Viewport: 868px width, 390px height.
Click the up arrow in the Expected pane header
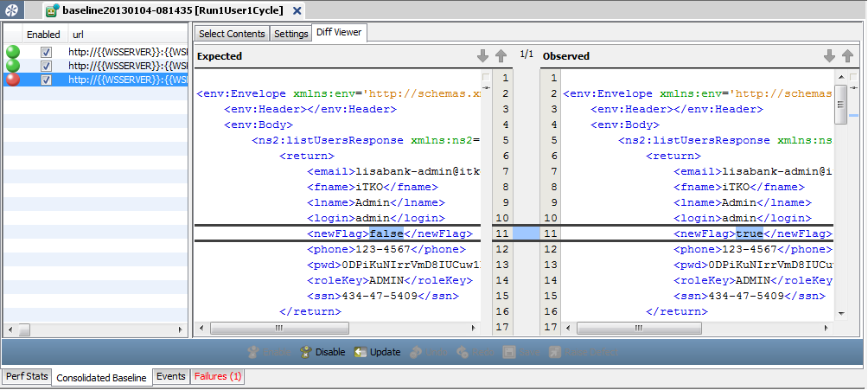pos(501,56)
